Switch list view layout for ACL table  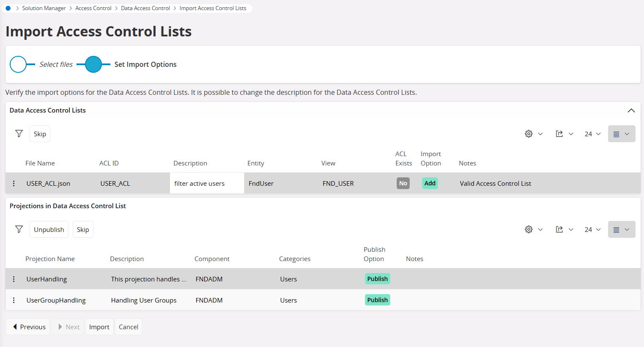click(622, 134)
